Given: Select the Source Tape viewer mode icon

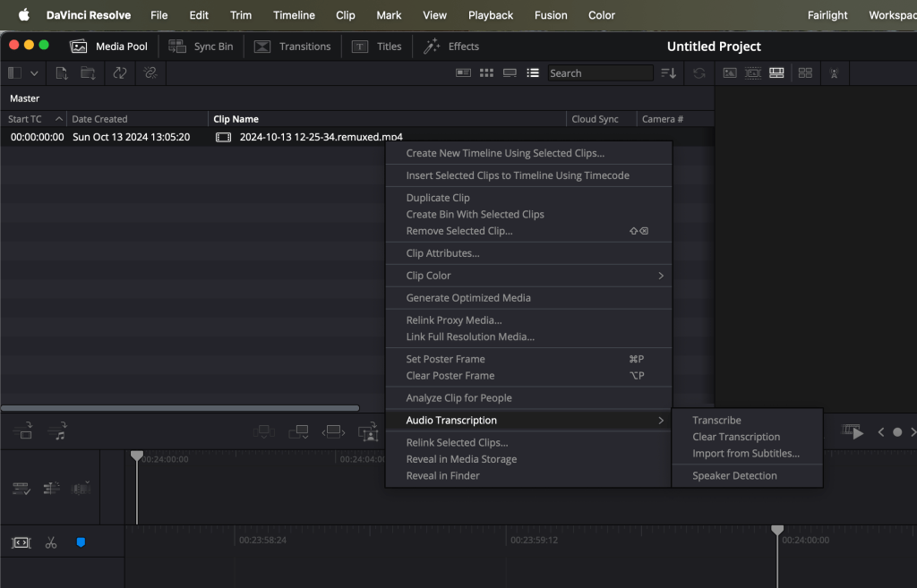Looking at the screenshot, I should pos(752,73).
